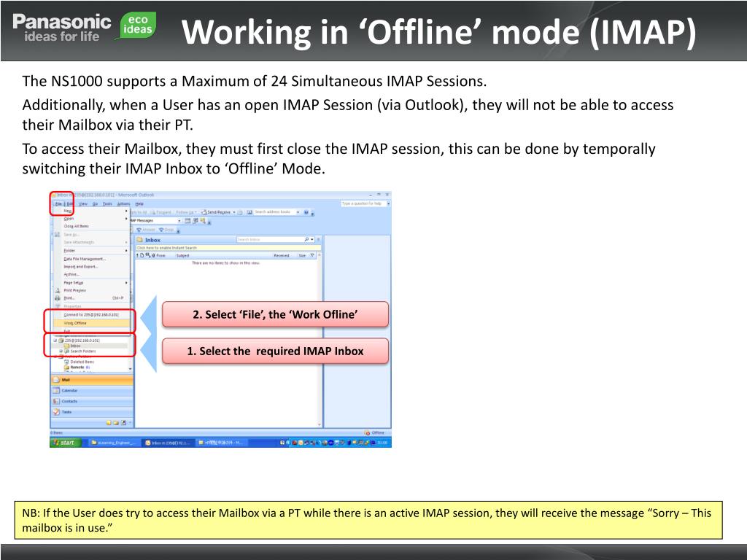This screenshot has height=560, width=747.
Task: Click the Offline indicator in the status bar
Action: 374,433
